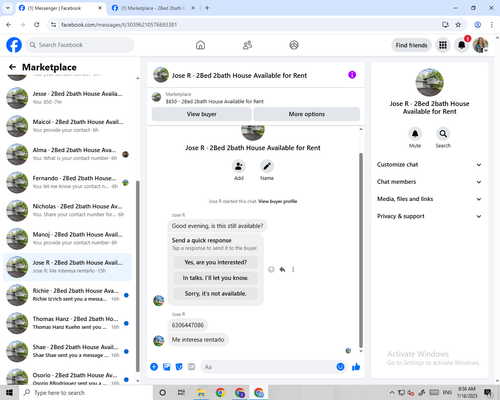Image resolution: width=500 pixels, height=400 pixels.
Task: Send quick reply In talks. I'll let you know.
Action: [x=216, y=278]
